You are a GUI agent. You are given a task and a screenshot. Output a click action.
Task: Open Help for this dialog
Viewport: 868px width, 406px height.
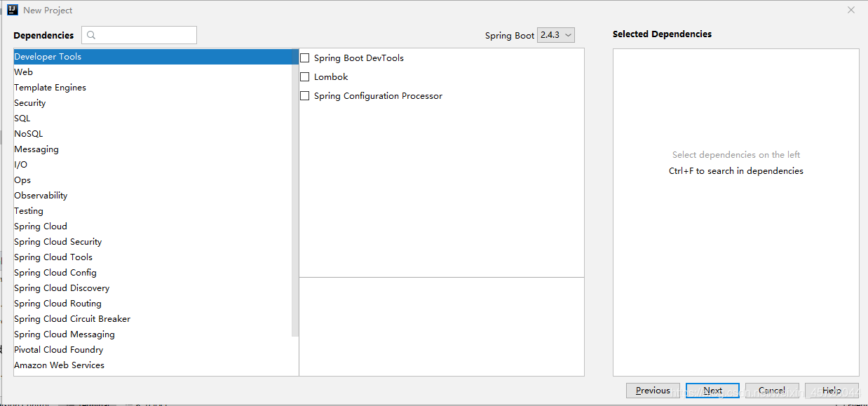tap(832, 391)
